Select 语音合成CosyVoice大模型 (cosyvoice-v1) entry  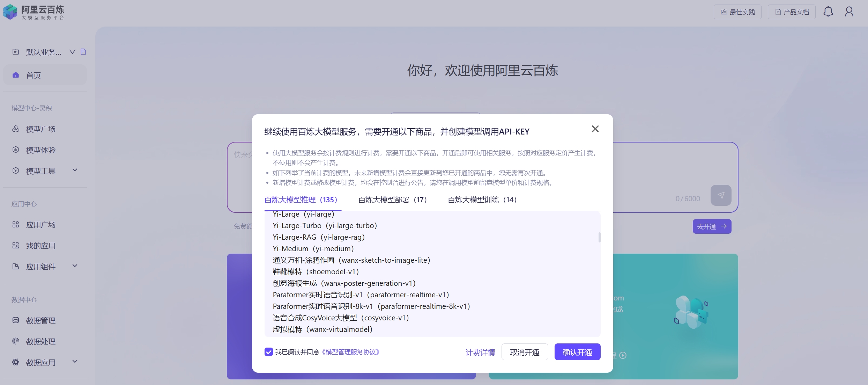[x=341, y=318]
